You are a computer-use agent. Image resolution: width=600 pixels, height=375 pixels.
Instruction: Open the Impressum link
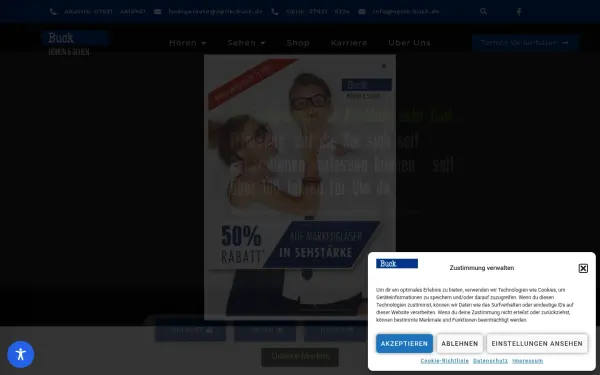point(527,361)
